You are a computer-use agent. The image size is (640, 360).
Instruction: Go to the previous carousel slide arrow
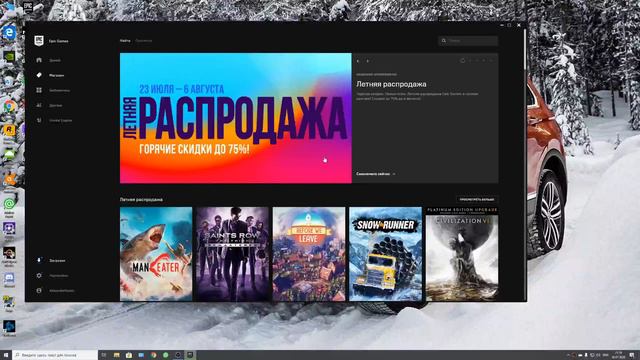tap(358, 61)
